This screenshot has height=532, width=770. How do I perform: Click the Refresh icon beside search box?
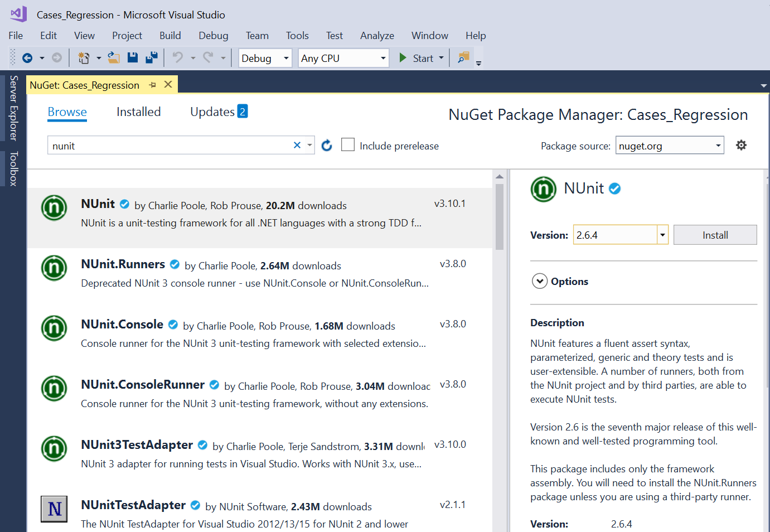327,146
